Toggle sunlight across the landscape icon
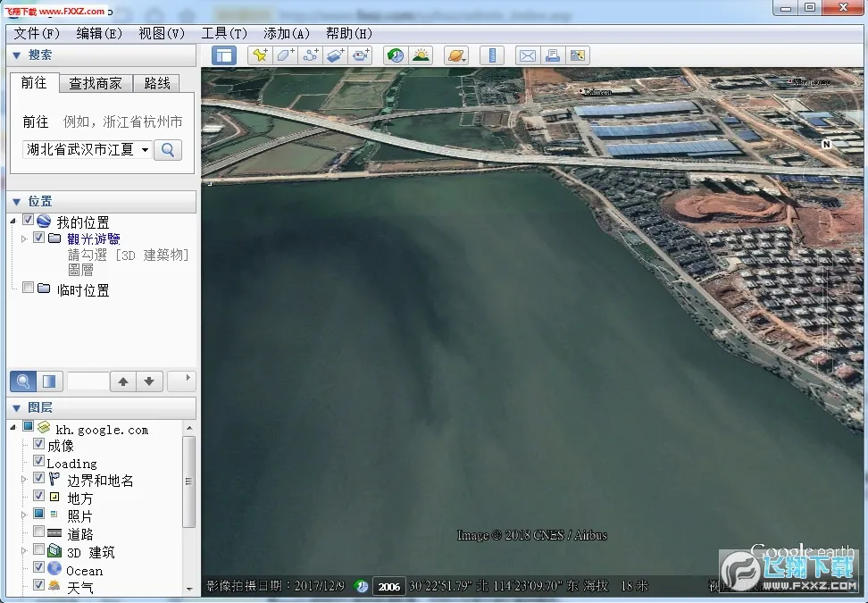The width and height of the screenshot is (868, 603). click(x=421, y=55)
